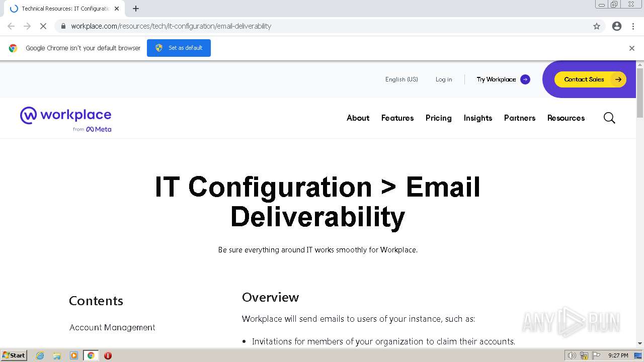Click the network tray icon
The height and width of the screenshot is (362, 644).
pos(584,355)
